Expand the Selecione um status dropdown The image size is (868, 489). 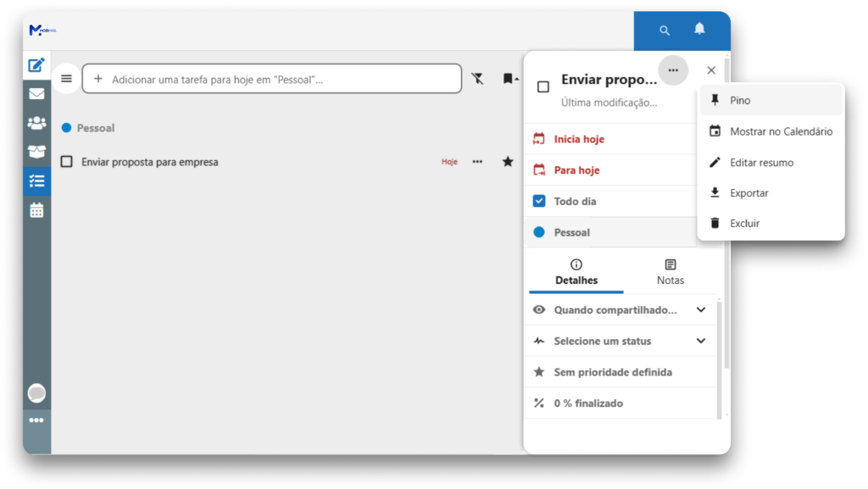pyautogui.click(x=700, y=341)
